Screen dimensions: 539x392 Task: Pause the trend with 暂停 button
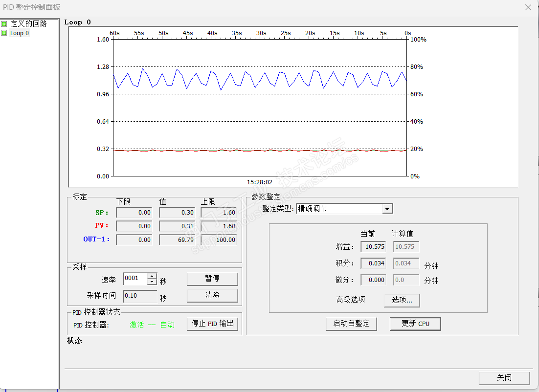pyautogui.click(x=212, y=279)
